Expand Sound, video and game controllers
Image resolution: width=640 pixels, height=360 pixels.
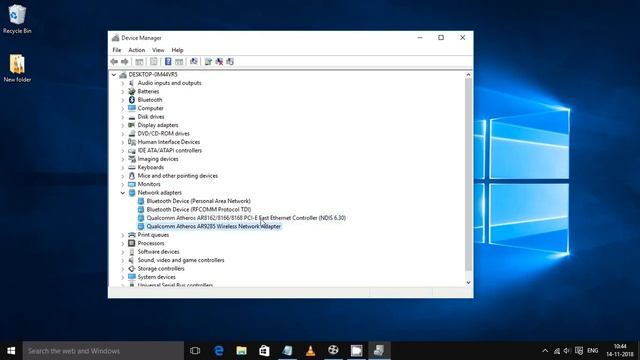[122, 260]
